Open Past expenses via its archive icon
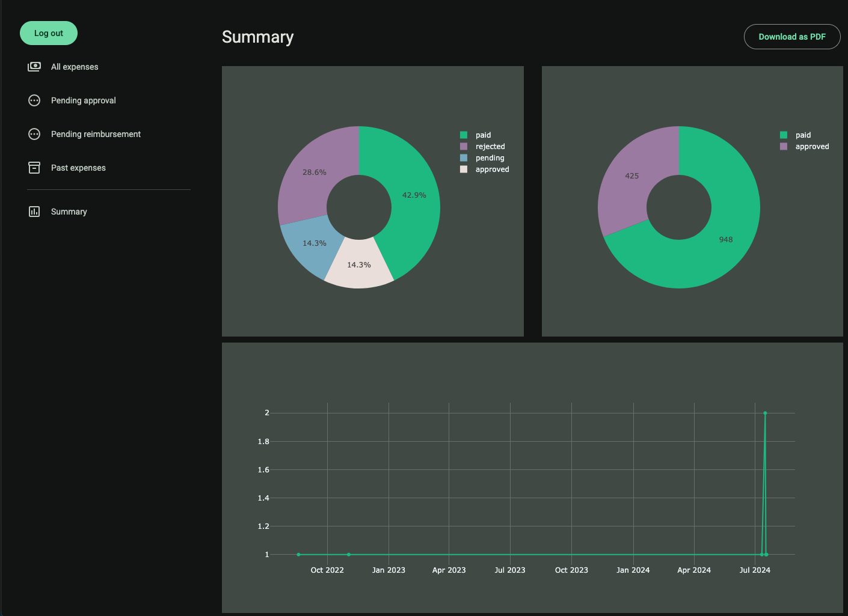This screenshot has height=616, width=848. [34, 167]
